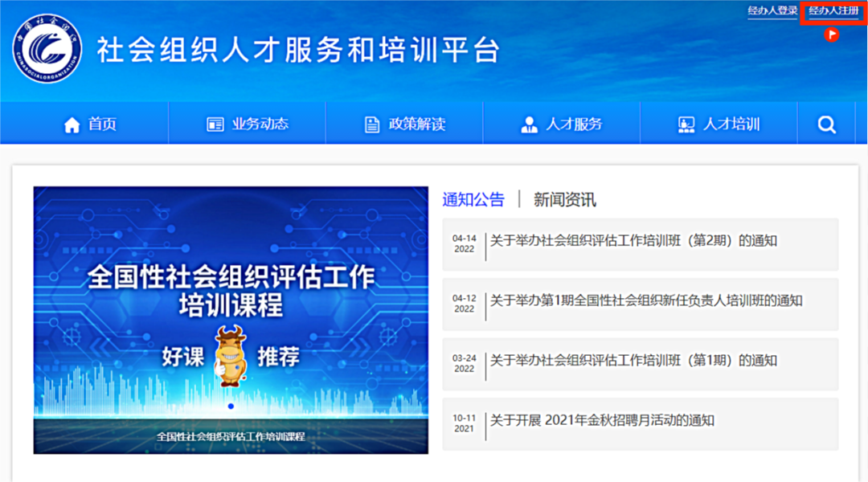Open notice about 评估工作培训班（第1期）
Screen dimensions: 868x482
coord(633,361)
